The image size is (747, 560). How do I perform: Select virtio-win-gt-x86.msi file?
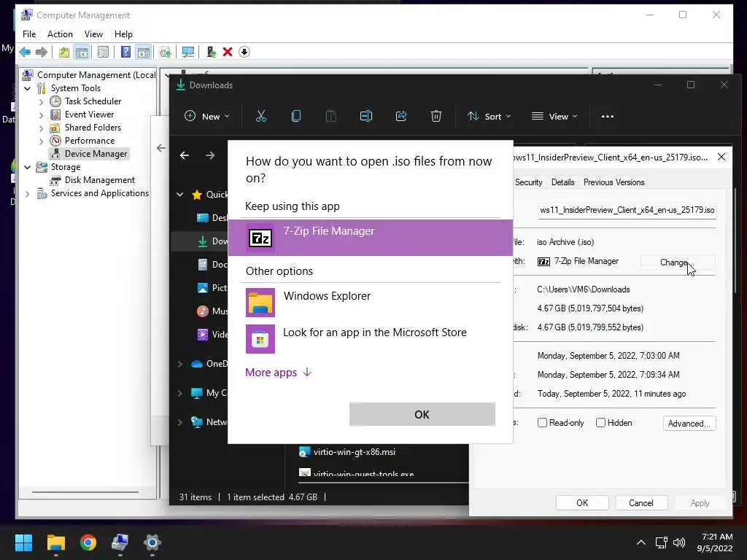click(x=354, y=452)
